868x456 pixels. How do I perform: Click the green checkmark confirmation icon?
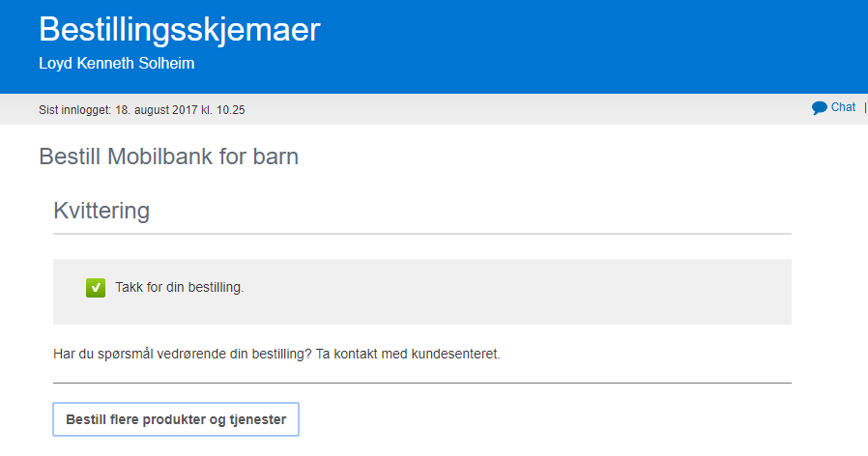[96, 288]
